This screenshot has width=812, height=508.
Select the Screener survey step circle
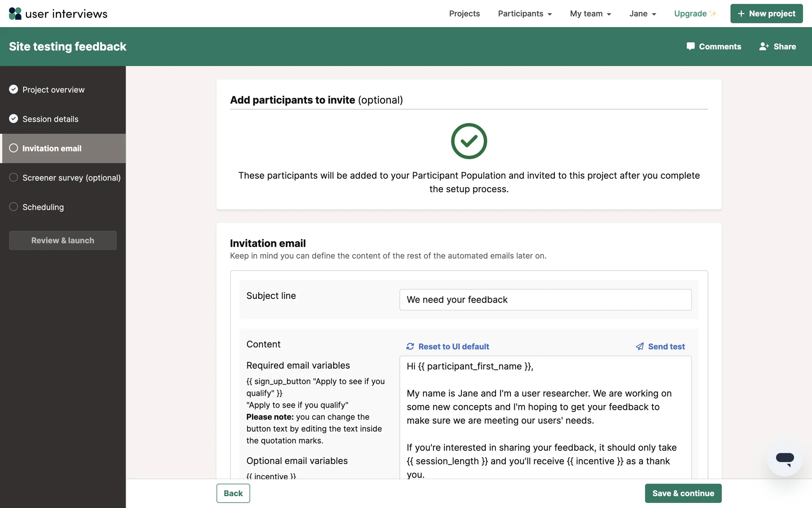[x=14, y=177]
